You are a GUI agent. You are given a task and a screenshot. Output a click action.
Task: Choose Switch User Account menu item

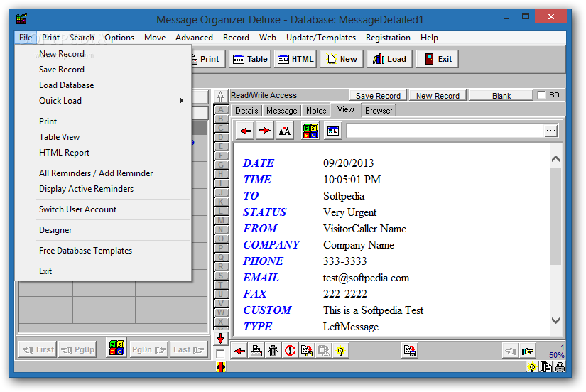point(113,209)
